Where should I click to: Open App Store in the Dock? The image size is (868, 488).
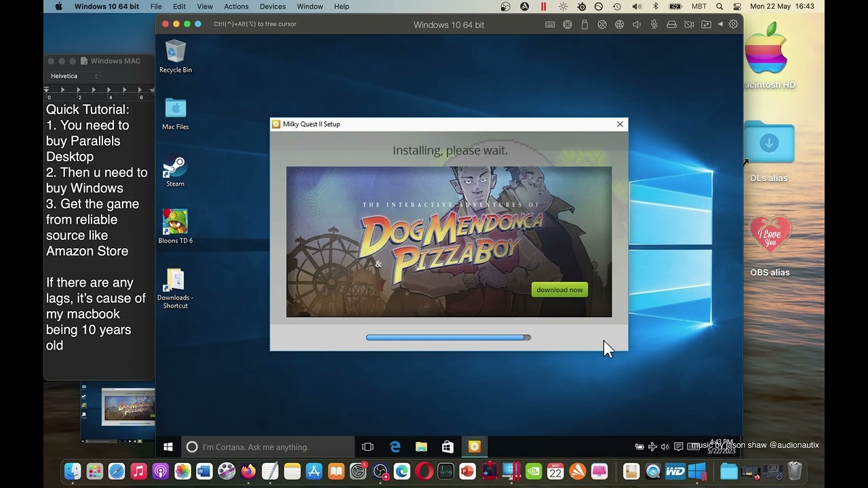pyautogui.click(x=314, y=471)
